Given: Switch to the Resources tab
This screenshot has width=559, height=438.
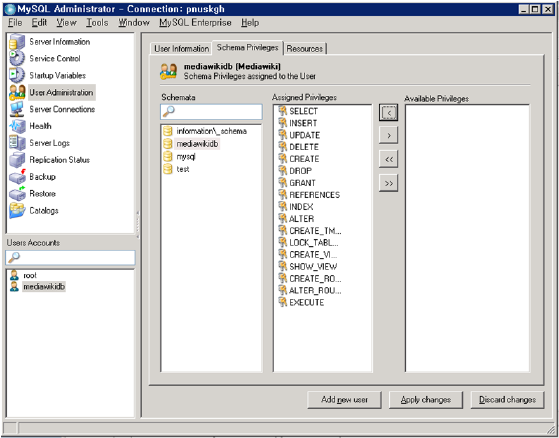Looking at the screenshot, I should pos(305,48).
